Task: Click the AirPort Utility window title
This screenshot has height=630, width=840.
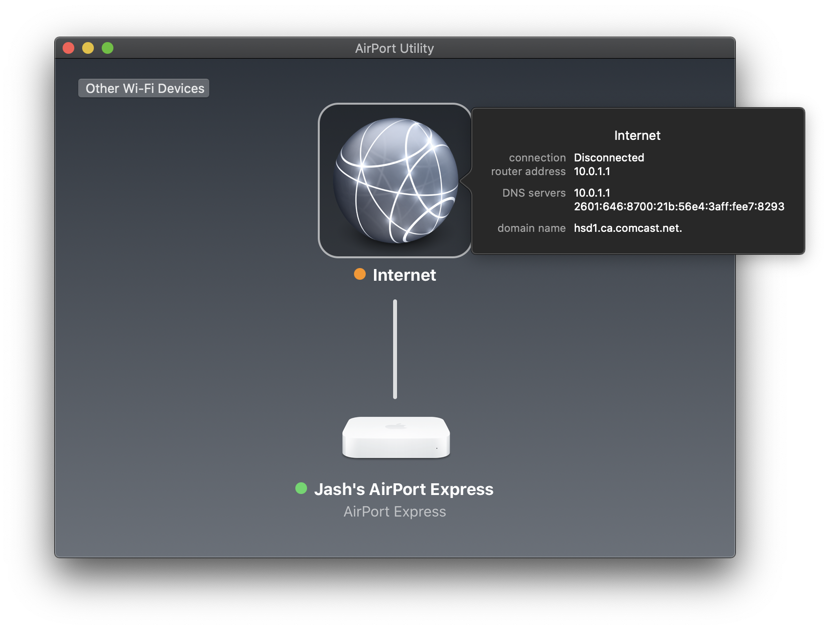Action: 395,48
